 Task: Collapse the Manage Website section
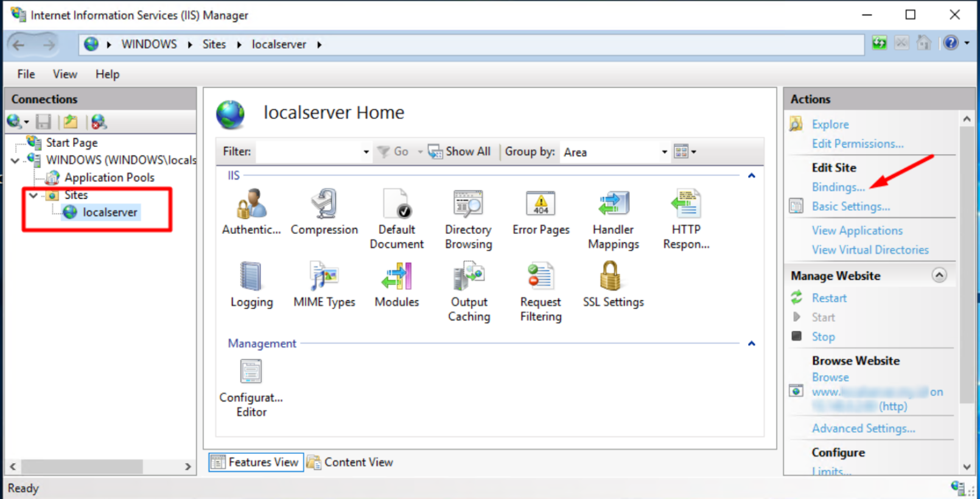pos(939,275)
